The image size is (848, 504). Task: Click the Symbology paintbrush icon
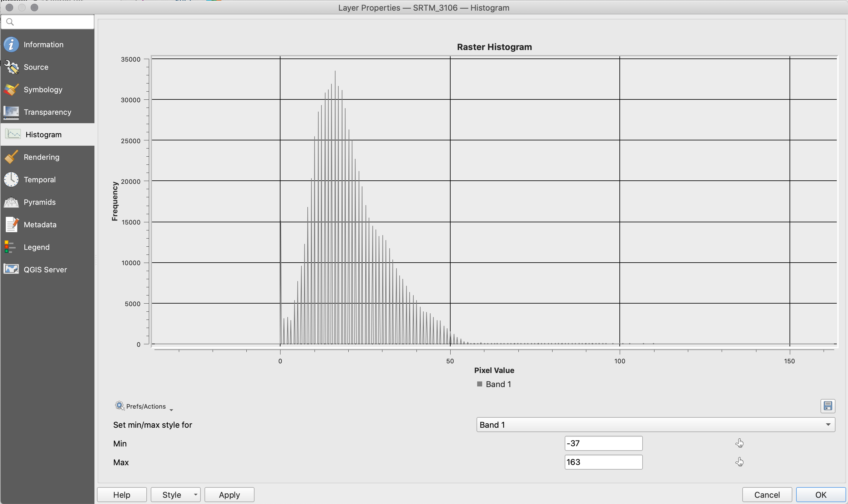(x=11, y=90)
